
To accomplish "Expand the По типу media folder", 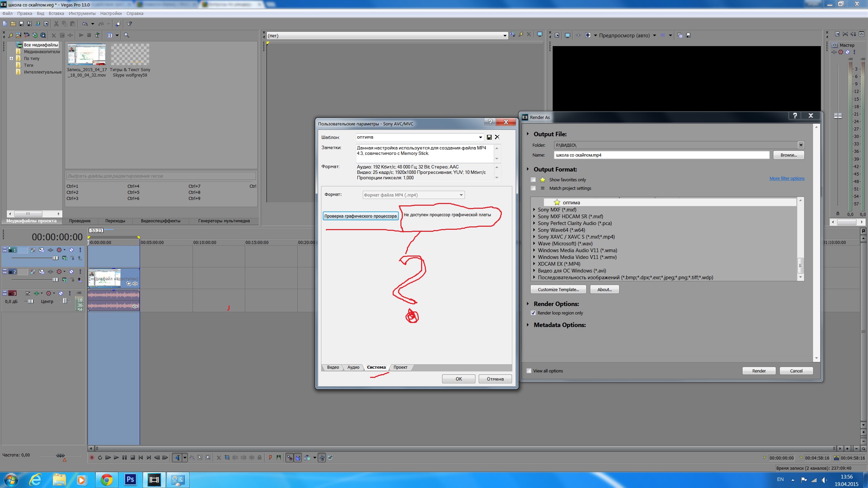I will coord(11,59).
